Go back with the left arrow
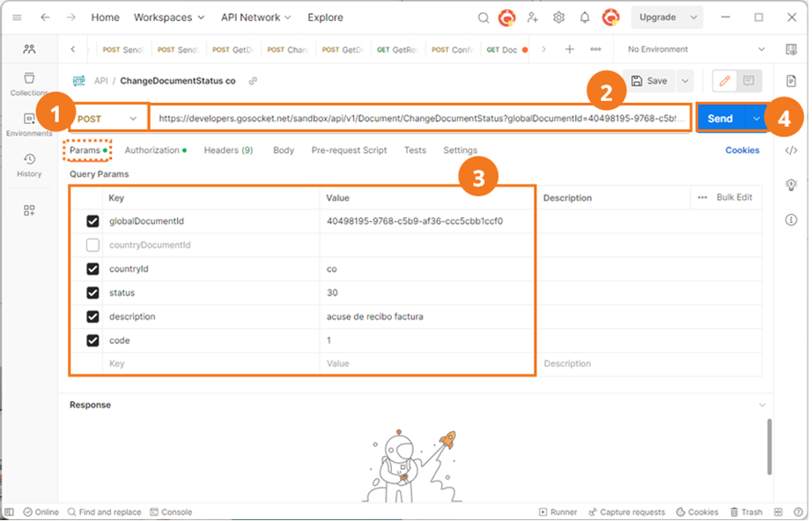This screenshot has height=521, width=812. pos(46,18)
